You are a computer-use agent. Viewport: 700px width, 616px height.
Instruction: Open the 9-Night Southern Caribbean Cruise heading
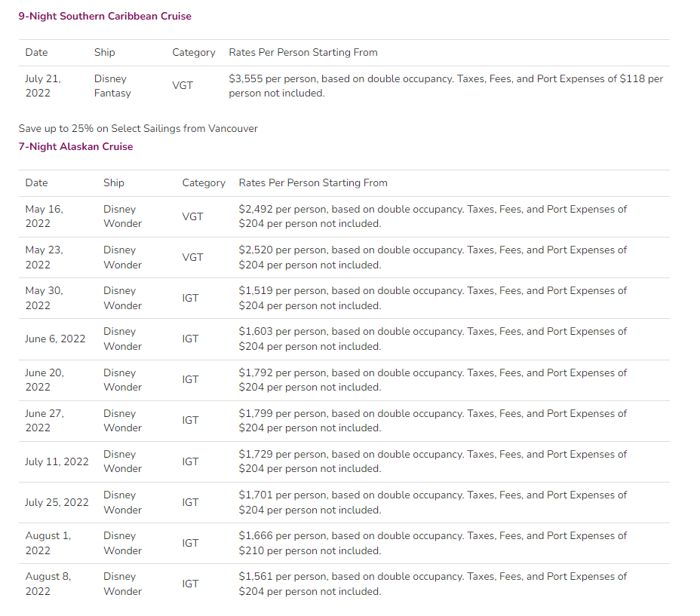(x=105, y=16)
